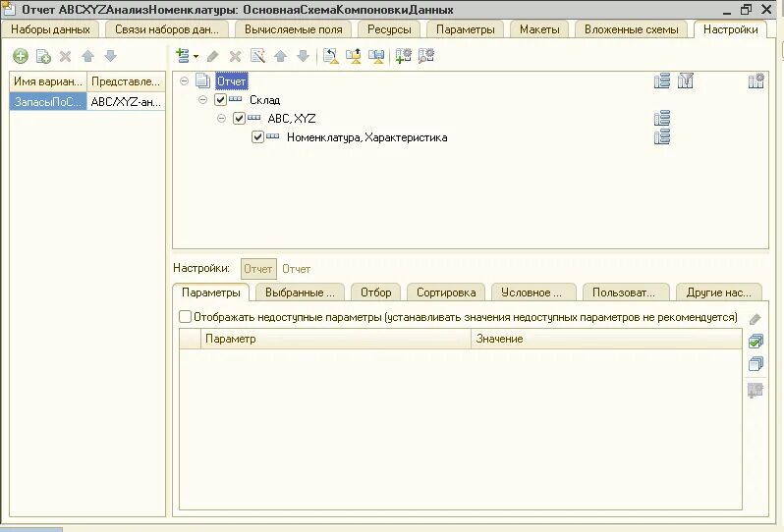Move structure element up
The image size is (784, 532).
[281, 56]
